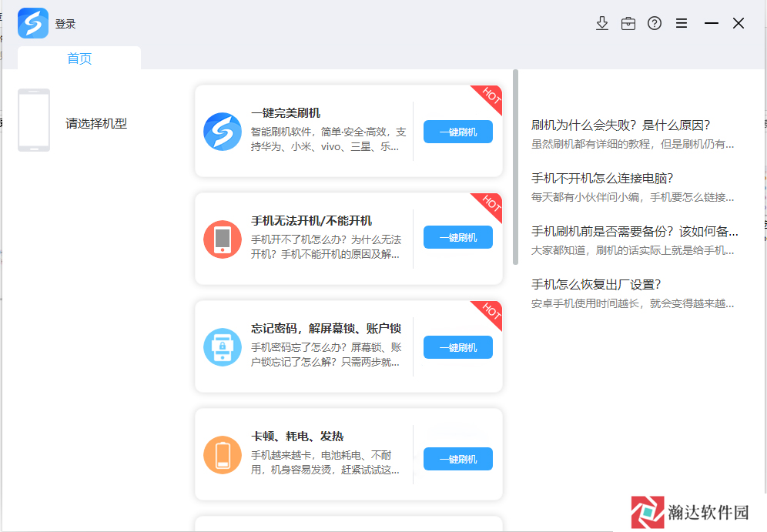
Task: Open article 手机不开机怎么连接电脑？
Action: [603, 178]
